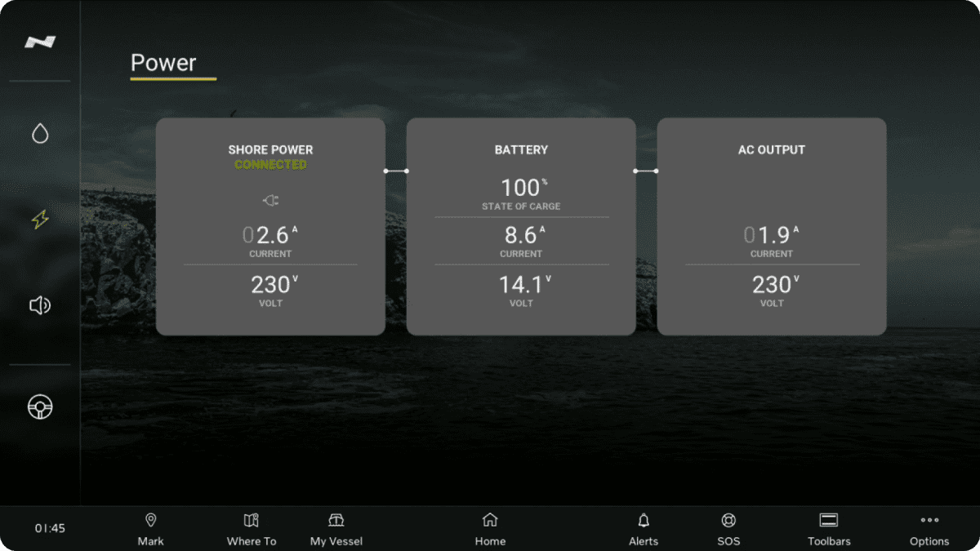Click the Power page title
Screen dimensions: 980x551
[163, 63]
